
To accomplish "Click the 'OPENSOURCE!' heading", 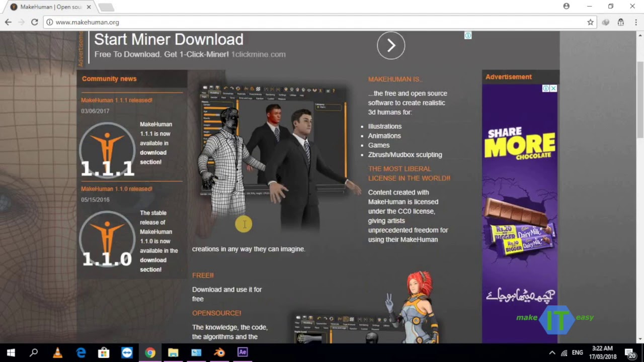I will 216,313.
